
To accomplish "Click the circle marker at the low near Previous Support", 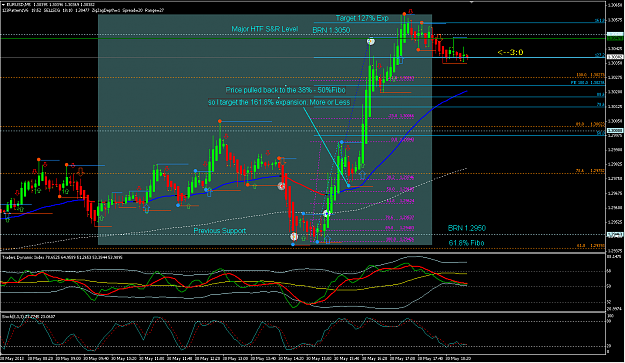I will click(x=294, y=237).
